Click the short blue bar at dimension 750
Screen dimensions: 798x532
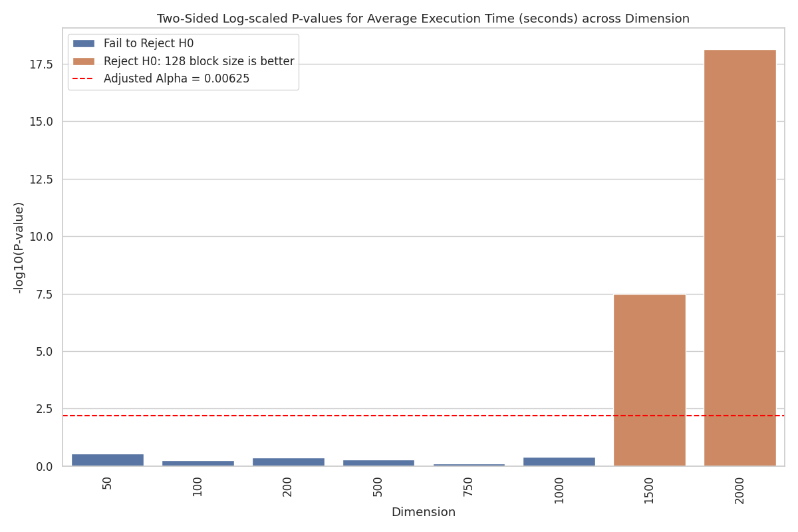(x=470, y=465)
